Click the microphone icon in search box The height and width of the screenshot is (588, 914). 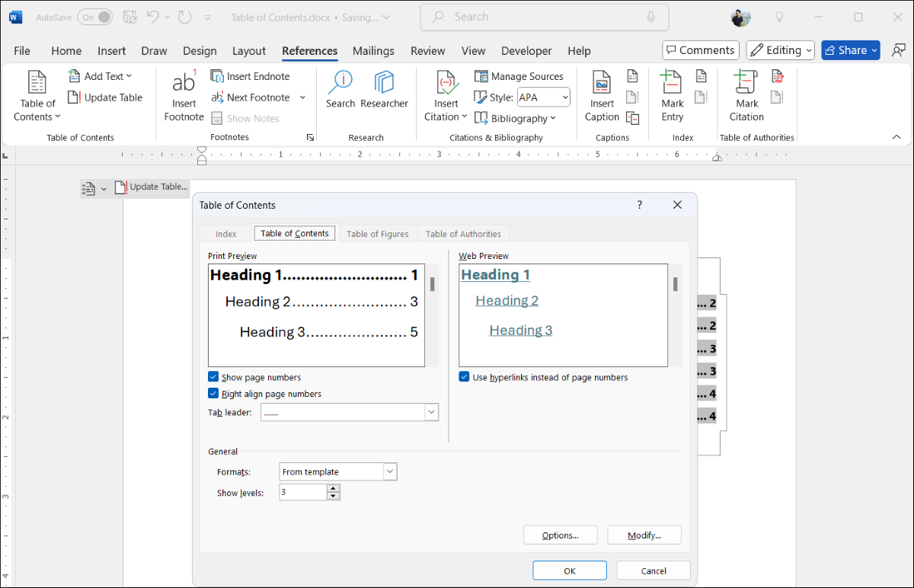[x=651, y=17]
